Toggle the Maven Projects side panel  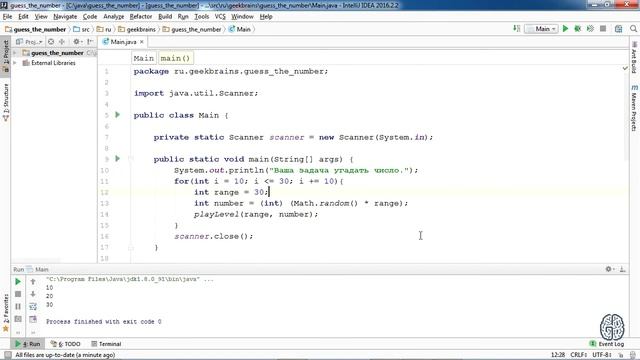[x=634, y=108]
